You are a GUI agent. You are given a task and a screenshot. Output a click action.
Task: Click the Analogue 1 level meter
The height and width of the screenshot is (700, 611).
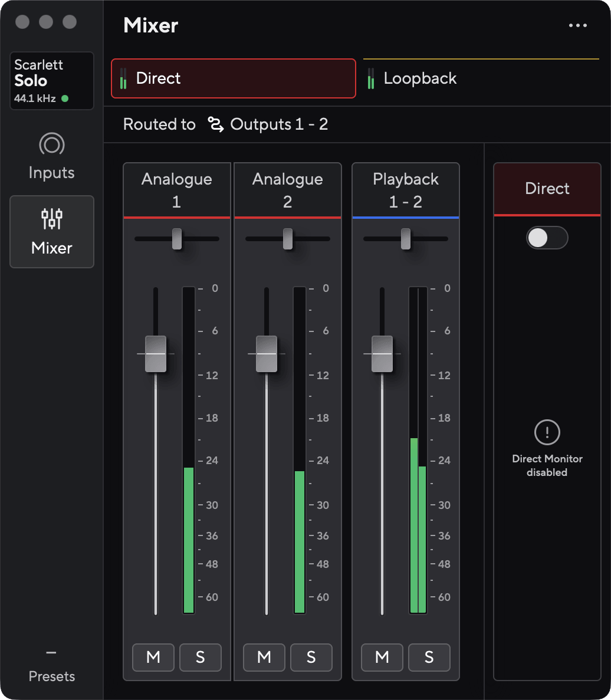click(189, 450)
